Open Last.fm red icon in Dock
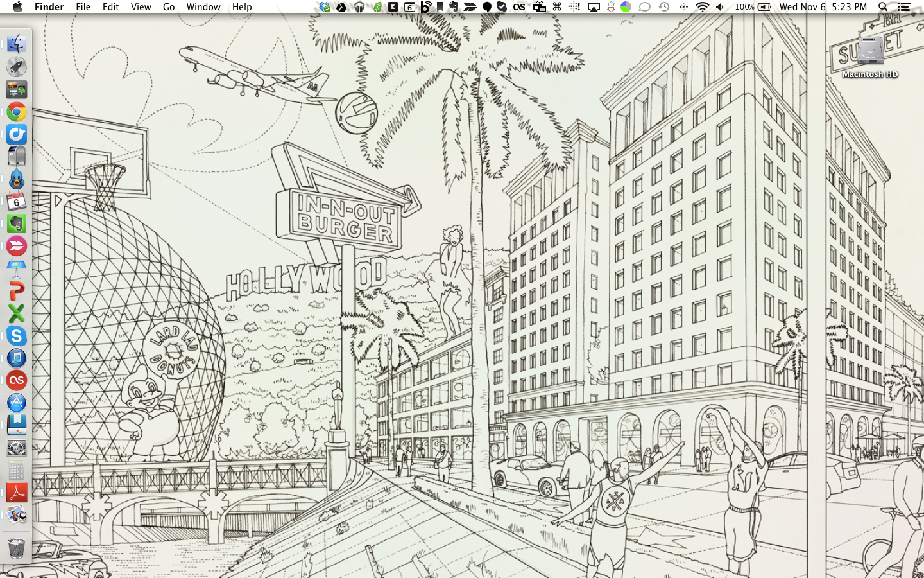This screenshot has height=578, width=924. click(x=17, y=380)
